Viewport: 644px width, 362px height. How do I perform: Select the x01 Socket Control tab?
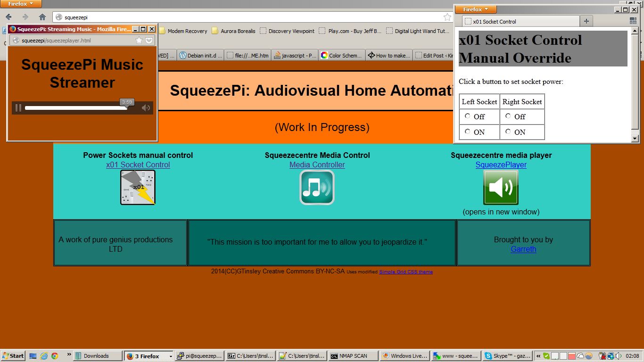(520, 21)
